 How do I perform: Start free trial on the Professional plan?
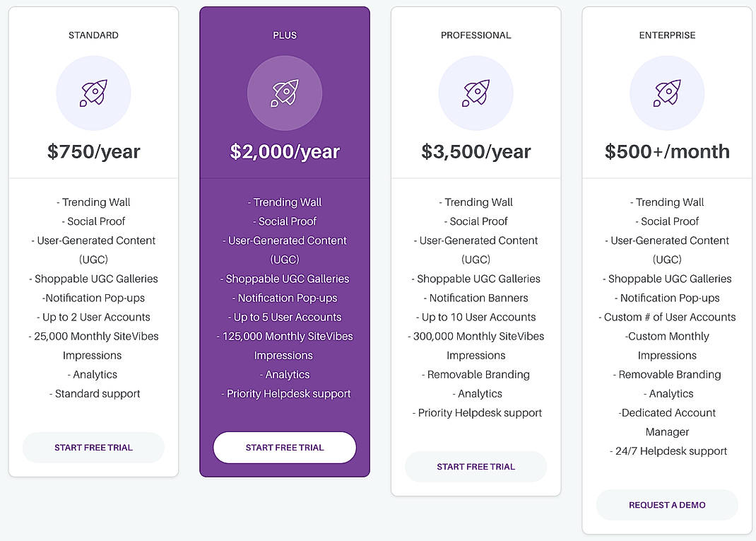pos(476,466)
